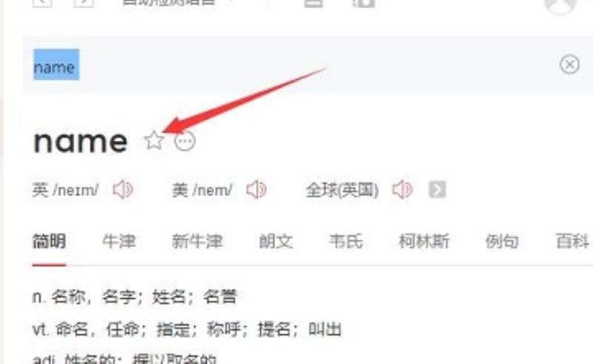Clear the search box with X icon

pos(569,64)
